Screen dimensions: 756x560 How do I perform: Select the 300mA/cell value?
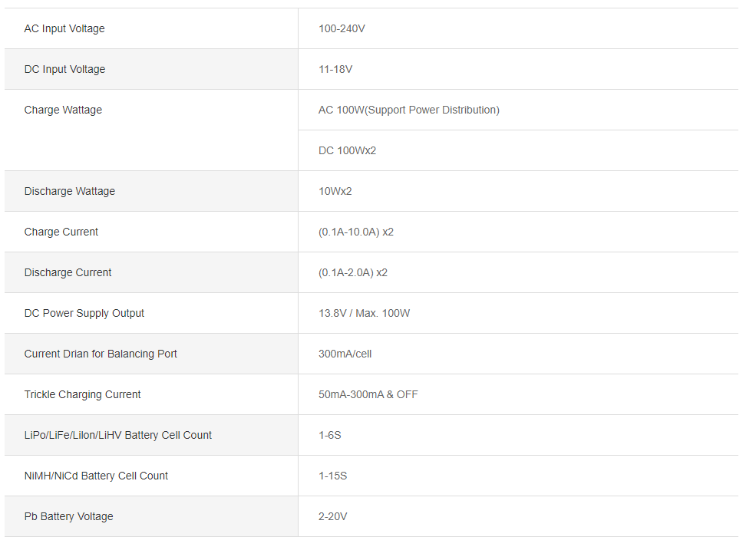coord(345,354)
